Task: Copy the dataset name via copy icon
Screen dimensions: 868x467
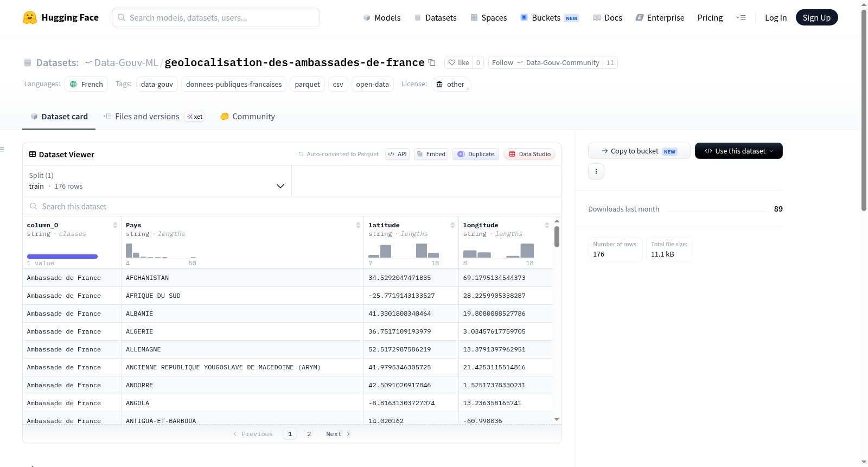Action: tap(432, 62)
